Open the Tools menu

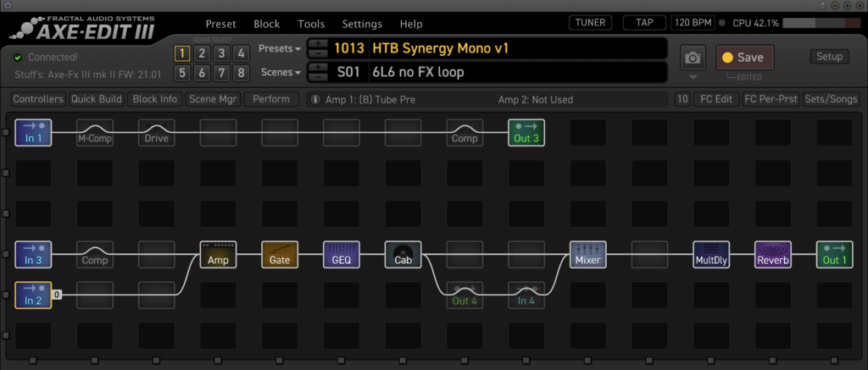pyautogui.click(x=311, y=24)
